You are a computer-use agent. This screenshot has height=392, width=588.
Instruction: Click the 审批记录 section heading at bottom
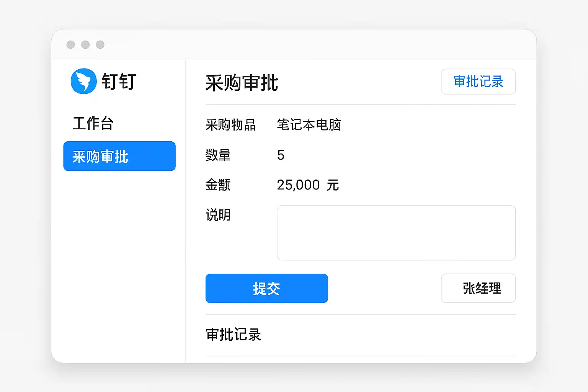coord(233,335)
